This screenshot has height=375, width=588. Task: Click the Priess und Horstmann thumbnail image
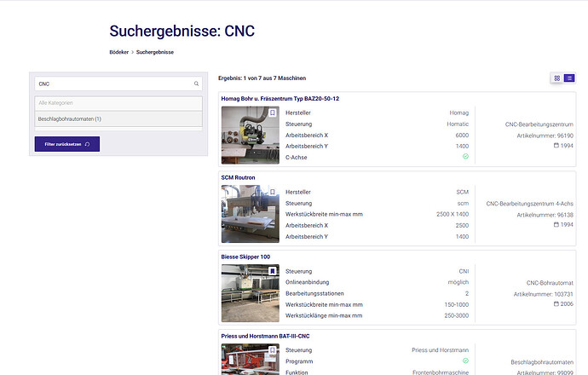click(x=251, y=360)
